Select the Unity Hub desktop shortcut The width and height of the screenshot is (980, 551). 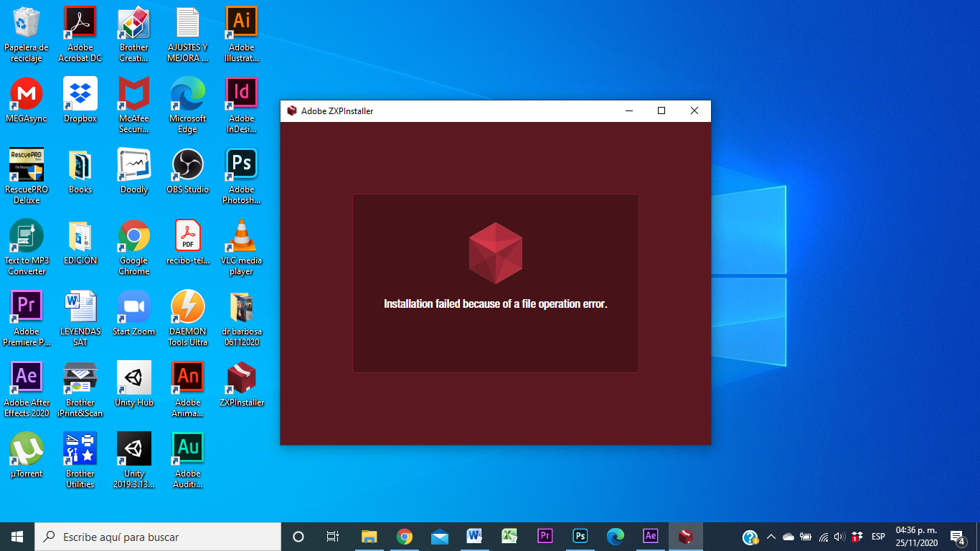tap(134, 384)
